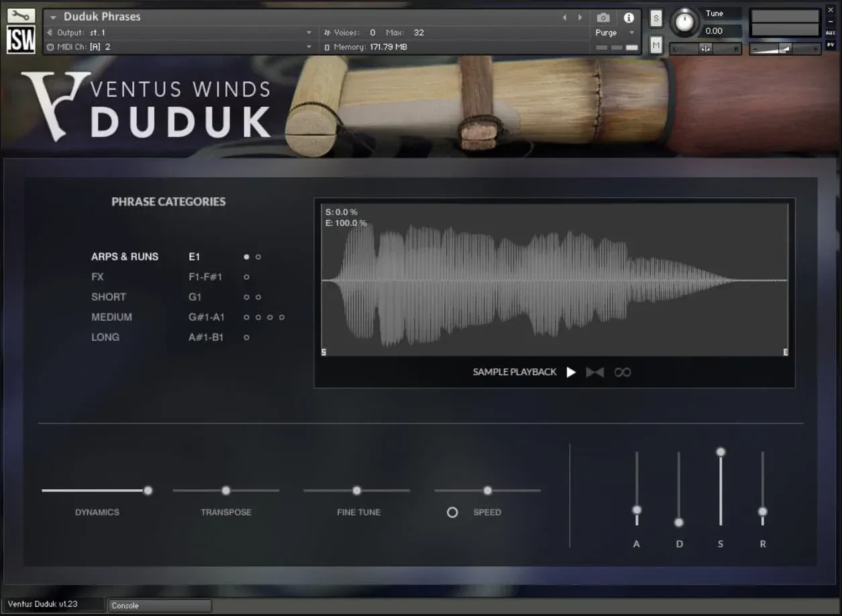842x616 pixels.
Task: Open the wrench edit mode button
Action: 21,15
